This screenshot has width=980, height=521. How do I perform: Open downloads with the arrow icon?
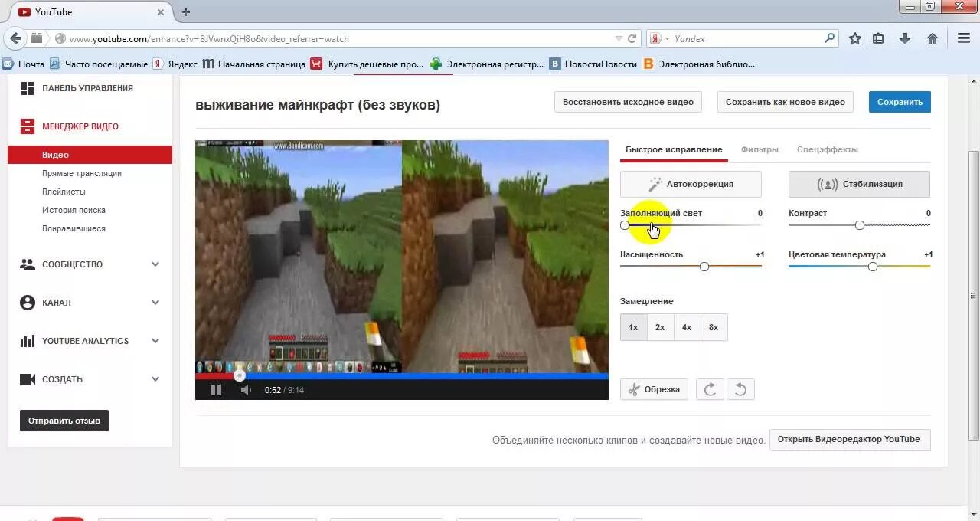[905, 38]
